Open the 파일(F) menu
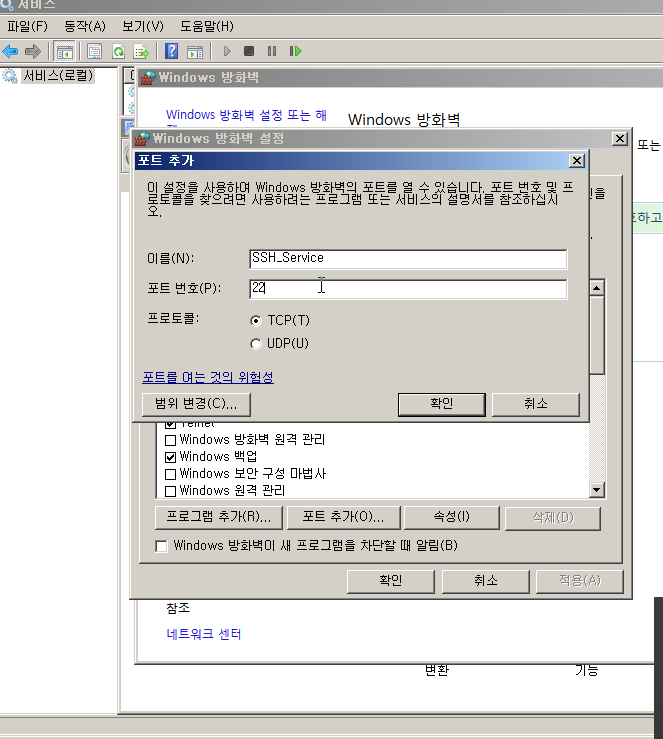 point(27,26)
